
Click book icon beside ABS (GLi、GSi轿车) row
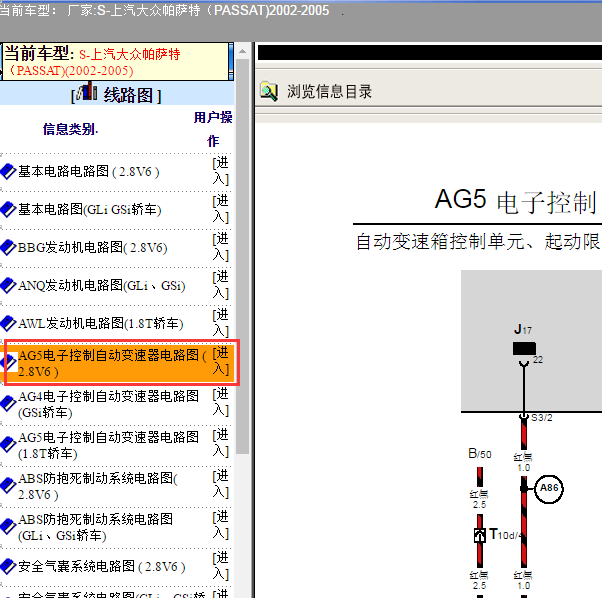tap(8, 527)
